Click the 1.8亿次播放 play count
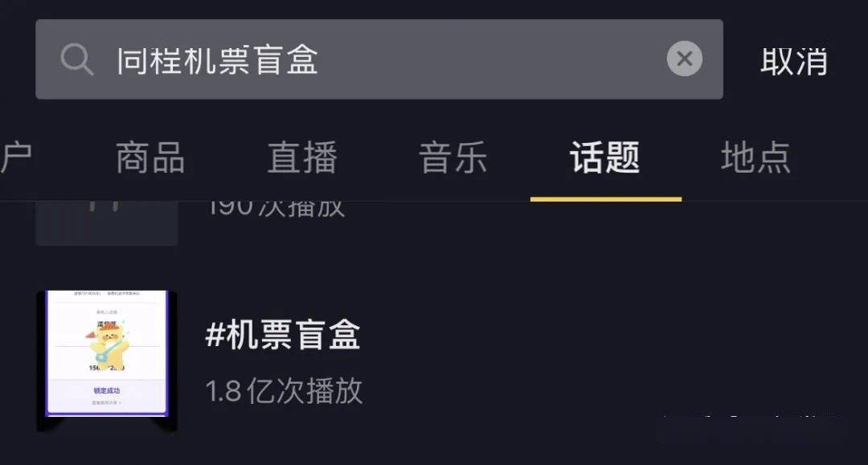Screen dimensions: 868x465 [284, 391]
